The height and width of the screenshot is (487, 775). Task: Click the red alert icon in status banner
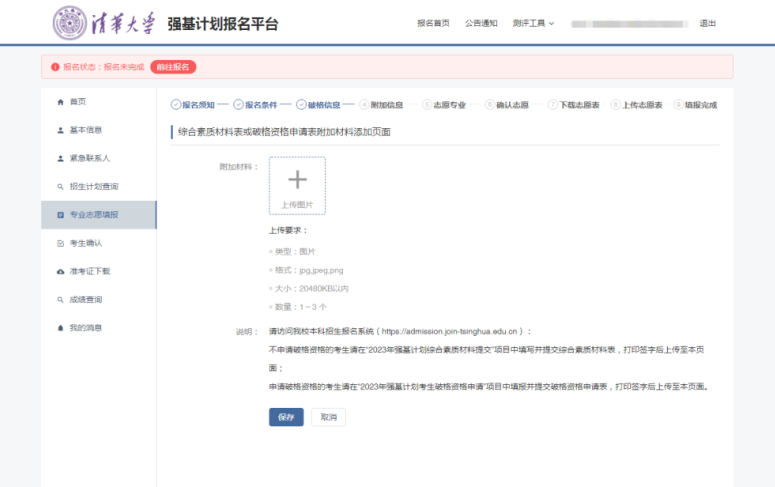point(55,67)
